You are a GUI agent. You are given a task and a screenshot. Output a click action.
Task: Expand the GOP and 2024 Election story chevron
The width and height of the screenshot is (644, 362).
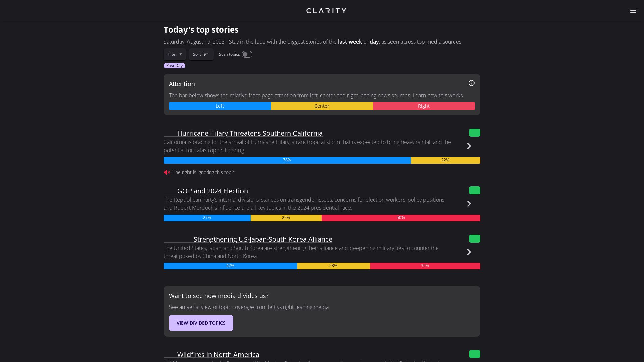(469, 204)
